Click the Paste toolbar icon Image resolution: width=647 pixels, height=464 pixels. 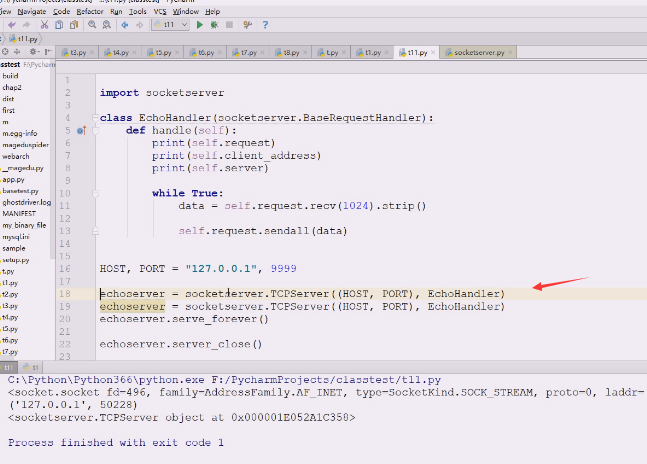pyautogui.click(x=74, y=25)
